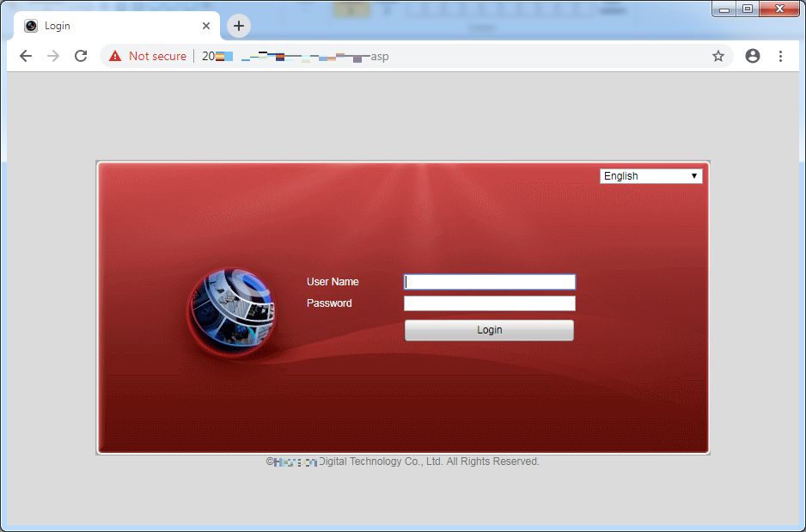Close the Login tab

(x=206, y=26)
